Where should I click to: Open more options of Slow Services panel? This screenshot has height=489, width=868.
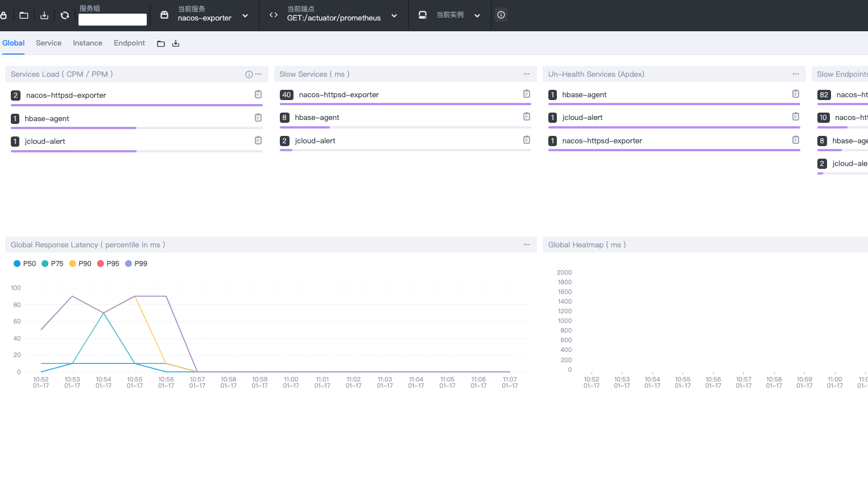(527, 74)
